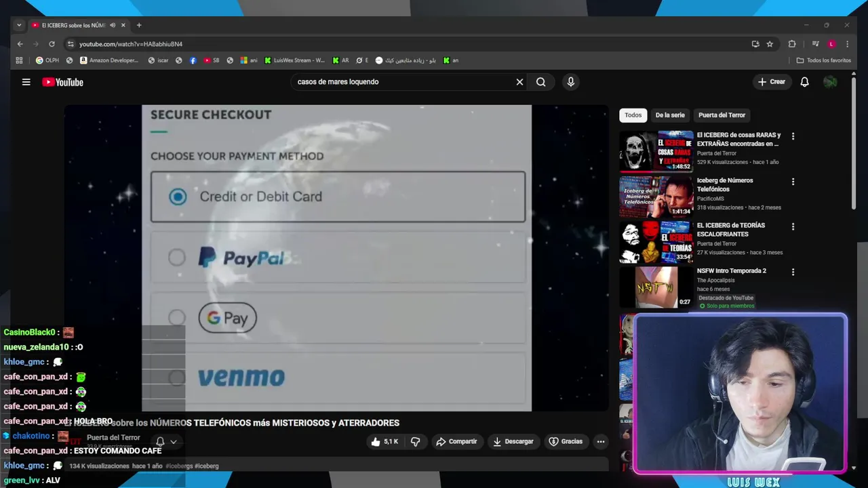Click the Descargar download button
Screen dimensions: 868x488
point(513,441)
